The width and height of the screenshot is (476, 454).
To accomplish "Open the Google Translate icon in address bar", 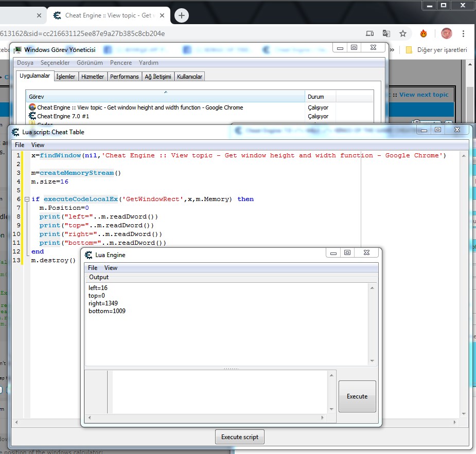I will [x=386, y=33].
